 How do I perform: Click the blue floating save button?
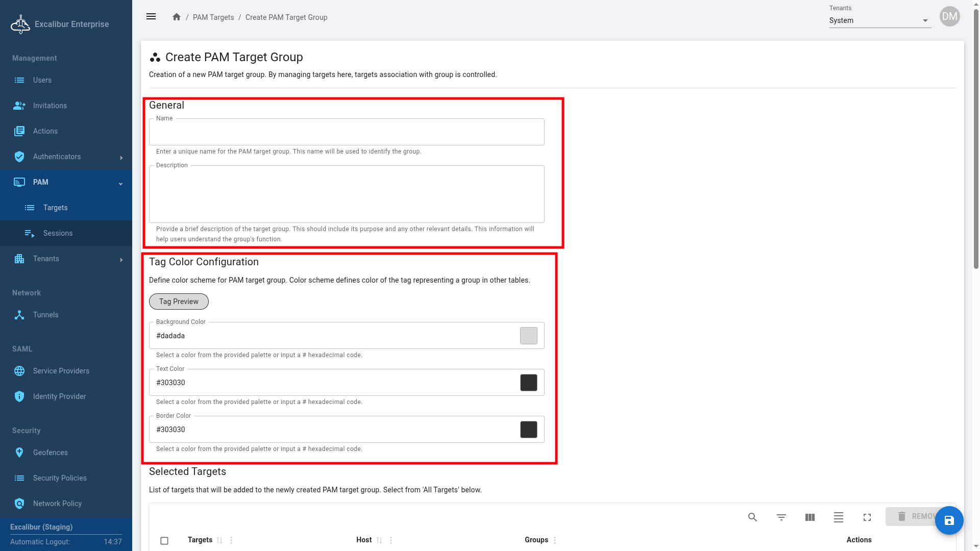click(949, 520)
